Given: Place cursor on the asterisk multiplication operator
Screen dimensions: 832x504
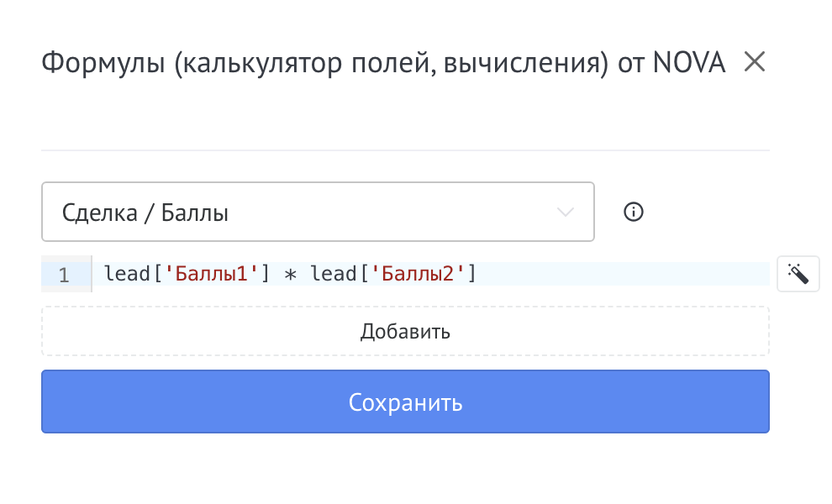Looking at the screenshot, I should coord(291,274).
